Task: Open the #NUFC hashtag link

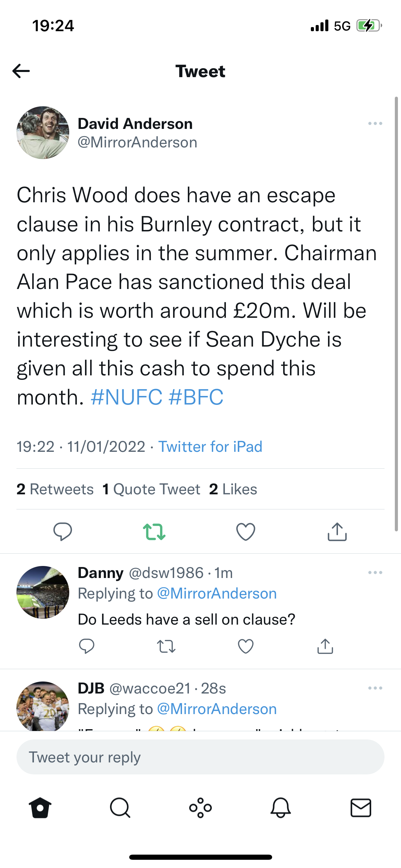Action: click(126, 397)
